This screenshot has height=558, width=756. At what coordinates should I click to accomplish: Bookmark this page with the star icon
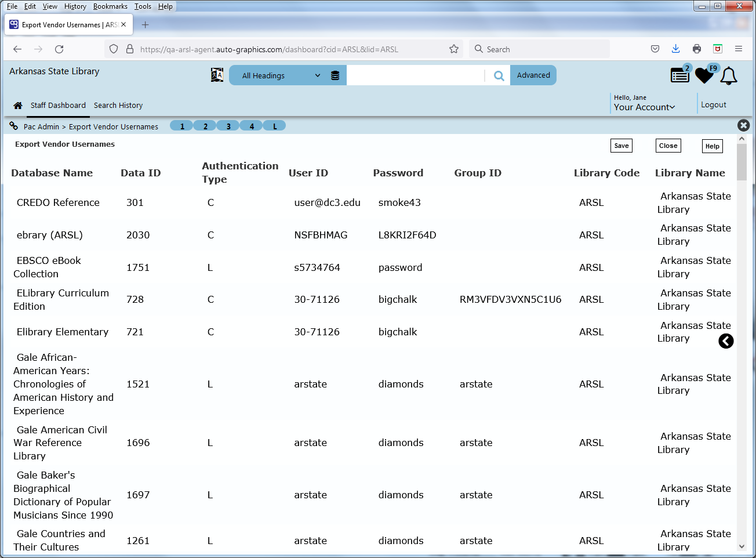click(454, 49)
